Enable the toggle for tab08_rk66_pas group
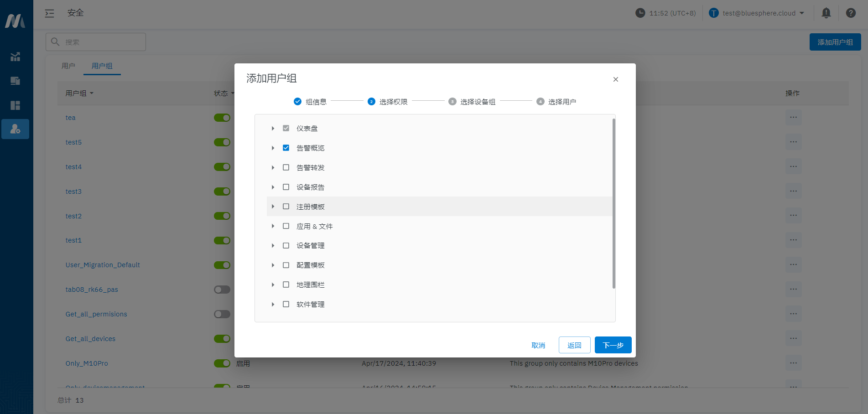This screenshot has width=868, height=414. 222,289
